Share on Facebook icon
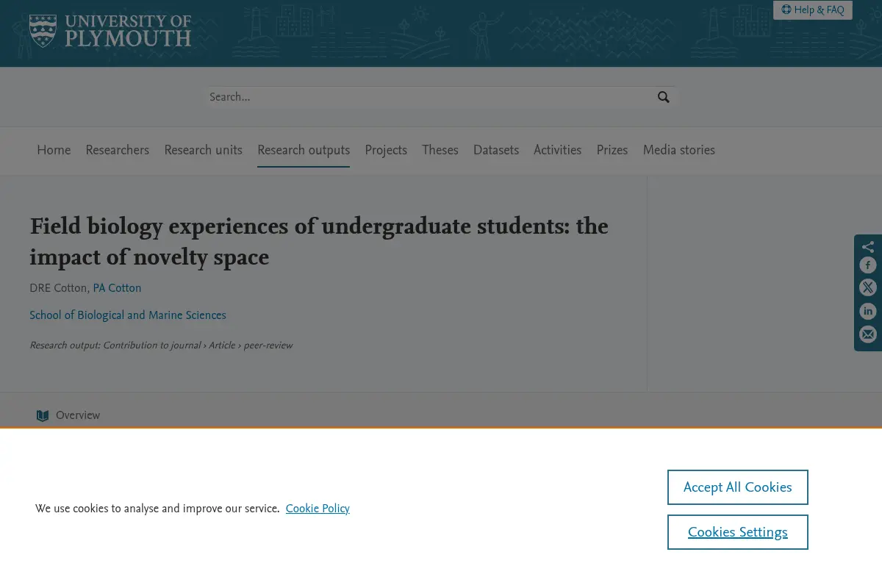882x588 pixels. point(868,266)
